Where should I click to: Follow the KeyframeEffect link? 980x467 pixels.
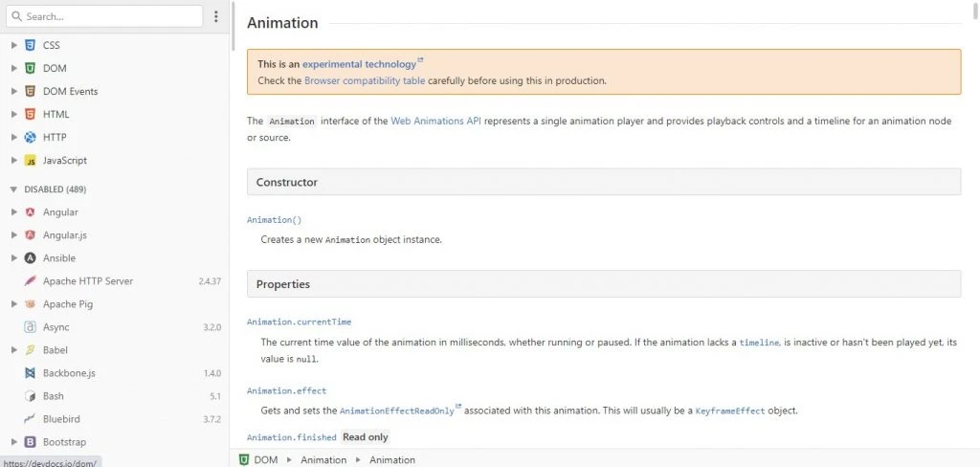click(730, 411)
